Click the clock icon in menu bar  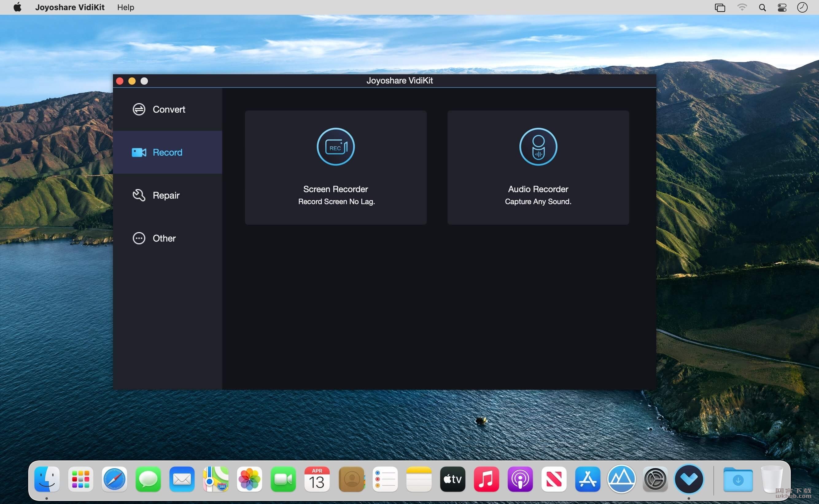(802, 7)
